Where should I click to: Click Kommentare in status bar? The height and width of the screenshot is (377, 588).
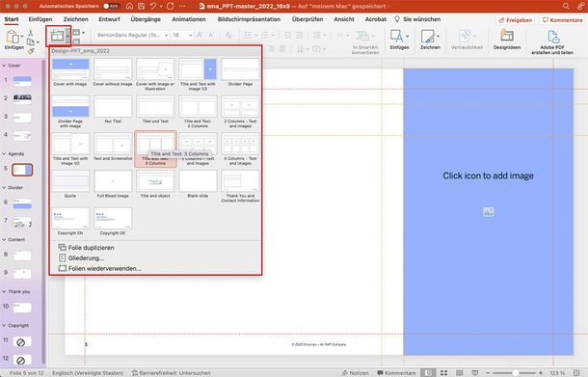point(396,372)
